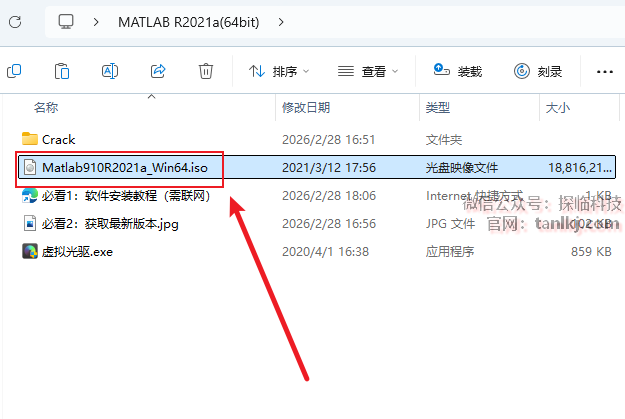625x419 pixels.
Task: Click the disc image icon of Matlab910R2021a_Win64.iso
Action: [x=30, y=167]
